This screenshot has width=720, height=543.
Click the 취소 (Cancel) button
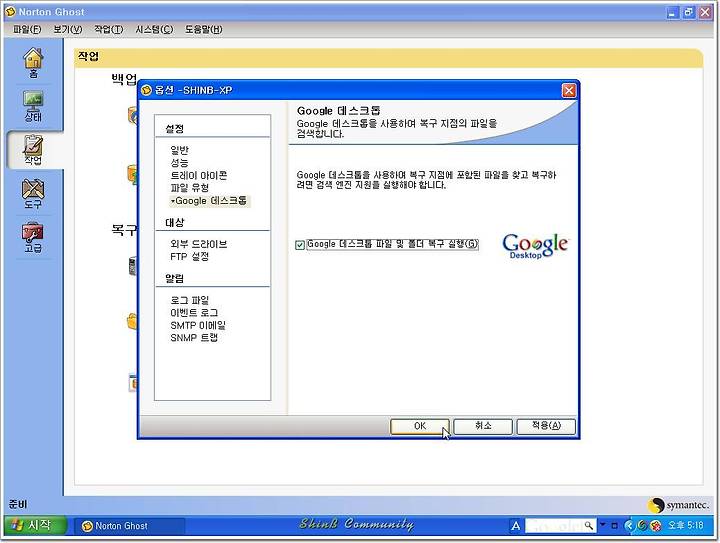tap(483, 426)
